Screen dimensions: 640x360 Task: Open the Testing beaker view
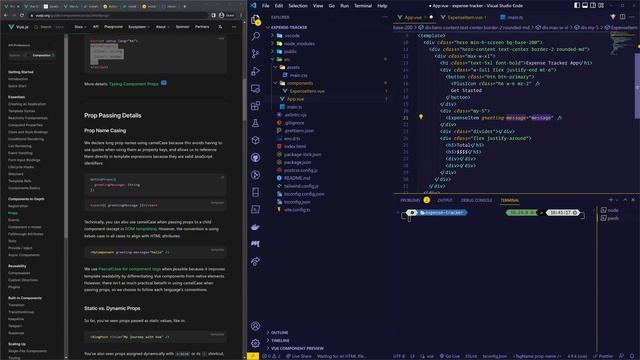pyautogui.click(x=256, y=123)
